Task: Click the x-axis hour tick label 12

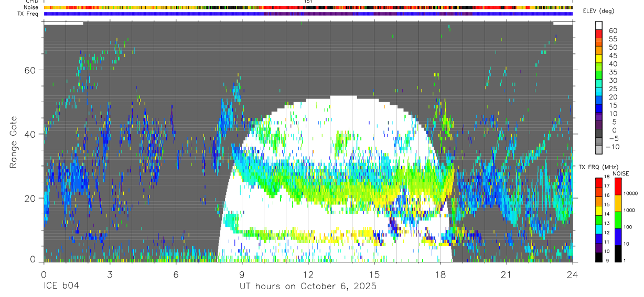Action: coord(308,274)
